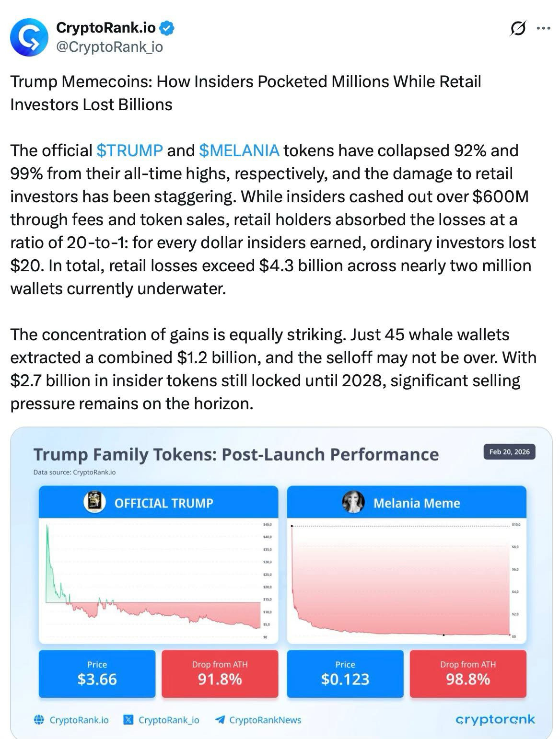
Task: Click the blue verified badge
Action: [167, 28]
